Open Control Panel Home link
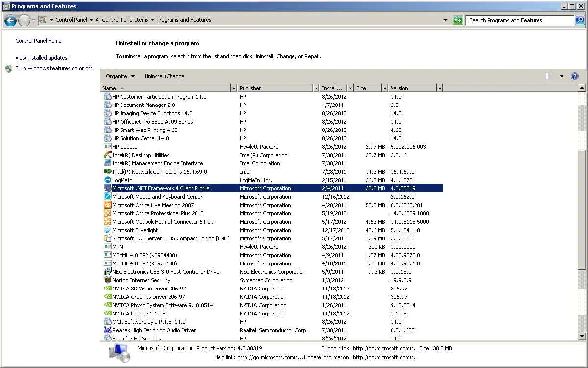This screenshot has width=588, height=368. point(39,41)
